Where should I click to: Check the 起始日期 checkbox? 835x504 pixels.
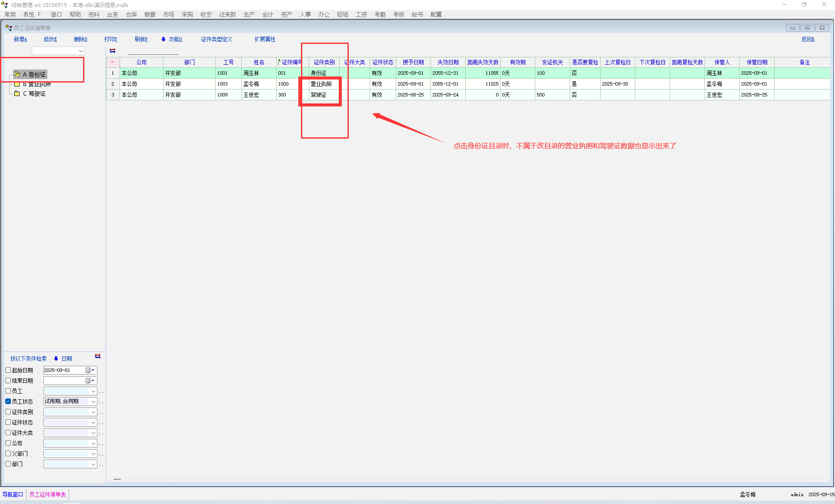click(8, 370)
